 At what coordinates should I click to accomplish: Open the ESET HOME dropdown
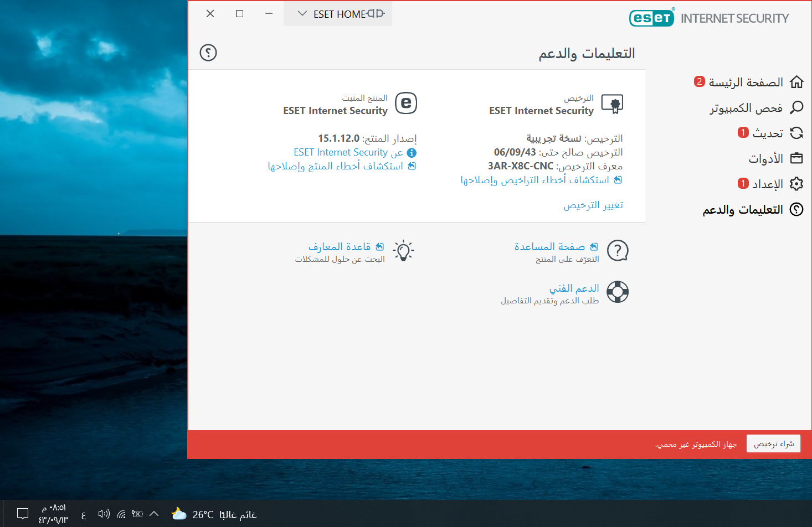click(338, 14)
